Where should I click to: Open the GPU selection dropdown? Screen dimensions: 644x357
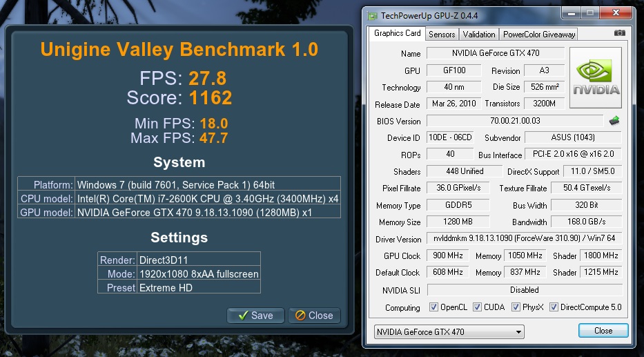click(x=449, y=332)
